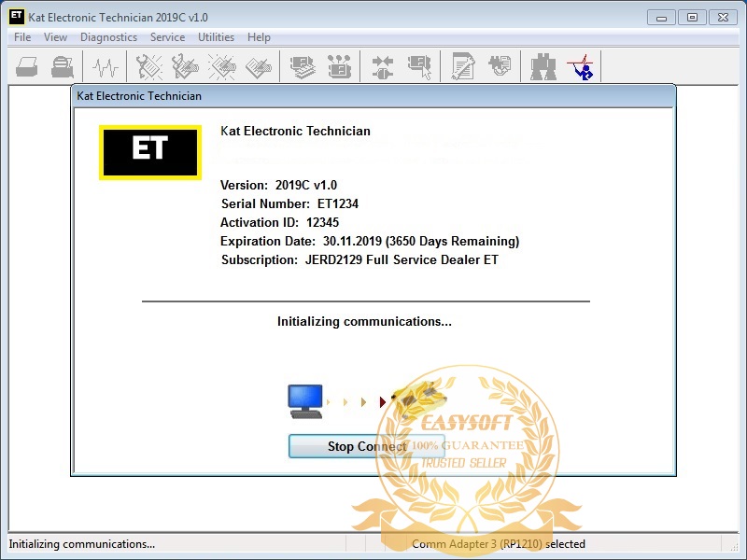Click the blue computer icon in the dialog
The image size is (747, 560).
pyautogui.click(x=305, y=401)
